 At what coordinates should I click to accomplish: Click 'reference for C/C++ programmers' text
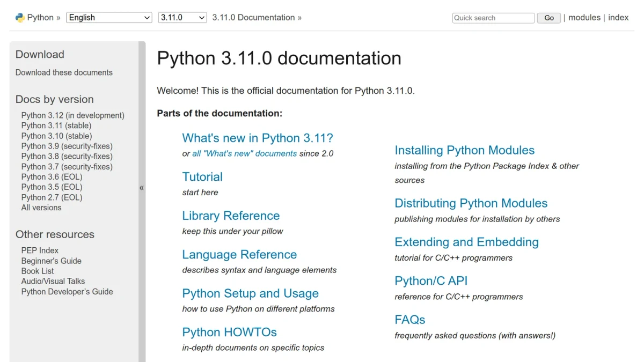pyautogui.click(x=459, y=297)
